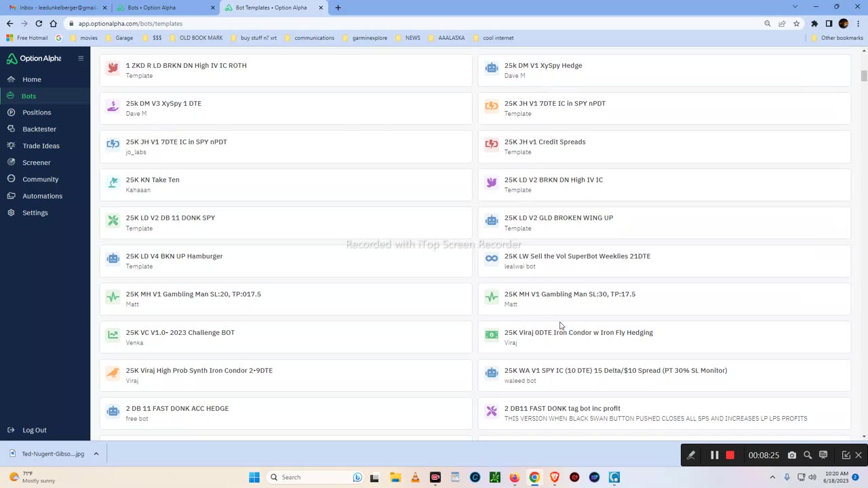
Task: Open recorder pen annotation tool
Action: 690,455
